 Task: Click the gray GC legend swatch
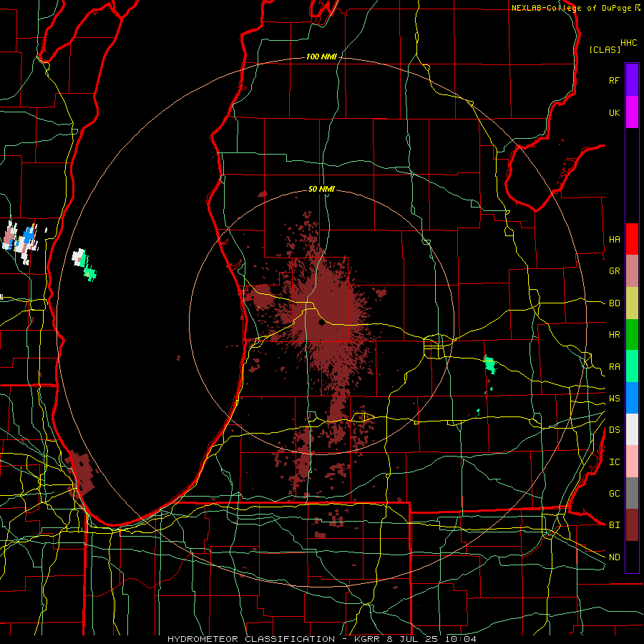pos(632,493)
